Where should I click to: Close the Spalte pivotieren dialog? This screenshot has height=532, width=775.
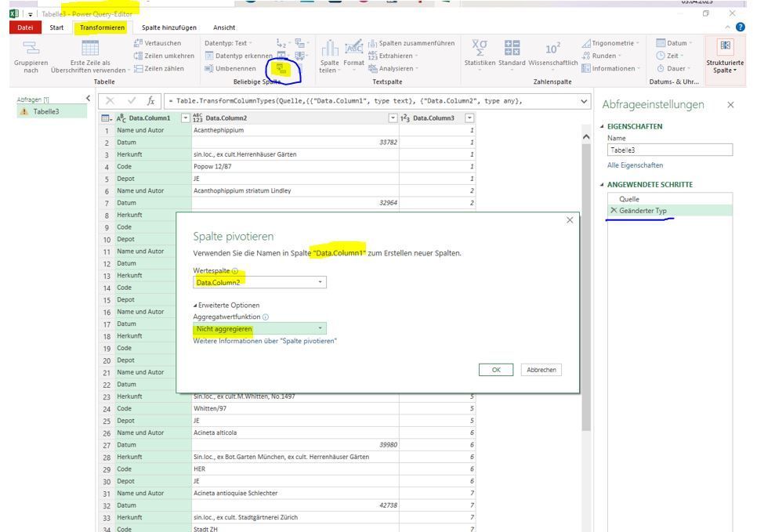pos(570,220)
